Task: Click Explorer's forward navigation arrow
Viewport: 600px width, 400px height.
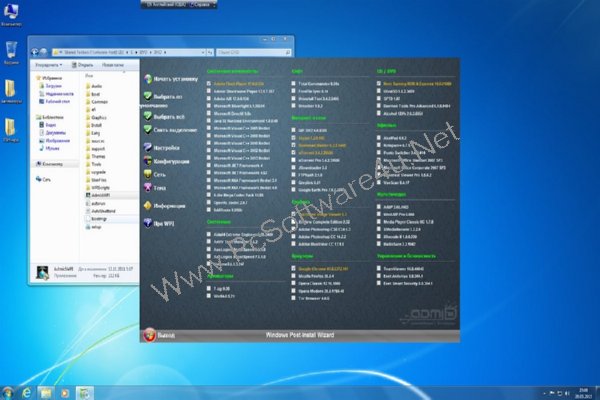Action: 43,52
